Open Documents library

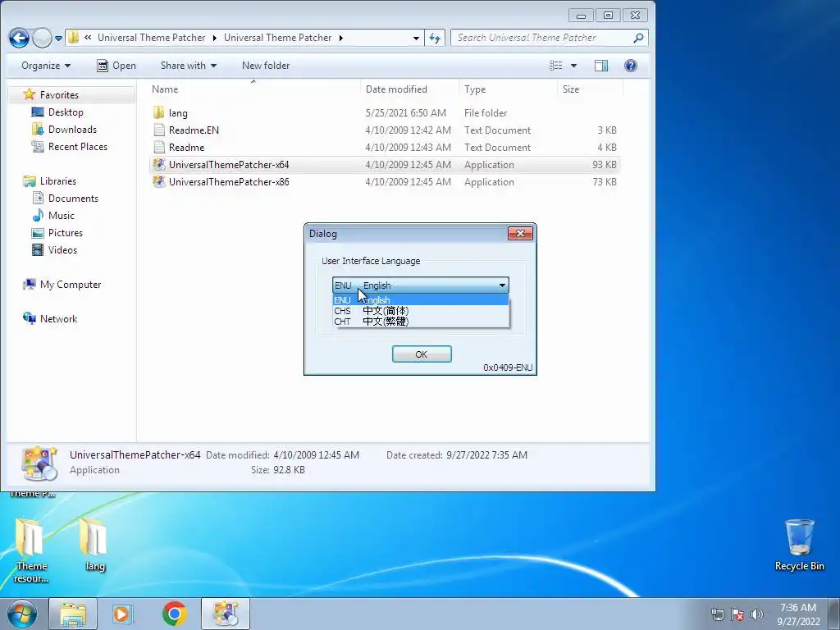(x=73, y=199)
